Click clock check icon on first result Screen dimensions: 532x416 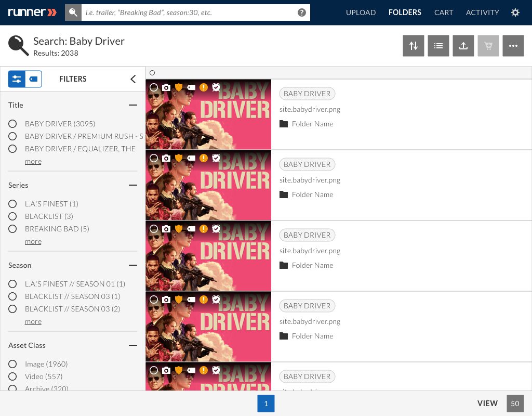tap(216, 87)
